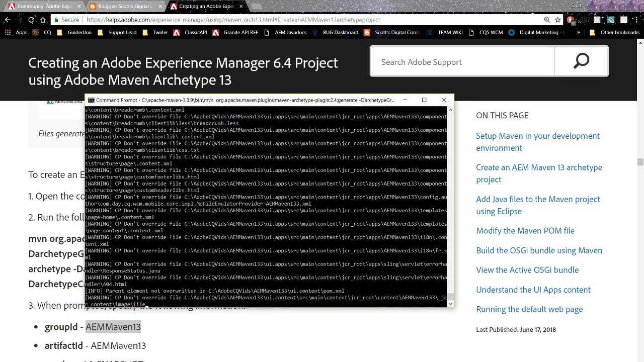This screenshot has height=362, width=644.
Task: Open Chrome three-dot menu
Action: click(x=637, y=20)
